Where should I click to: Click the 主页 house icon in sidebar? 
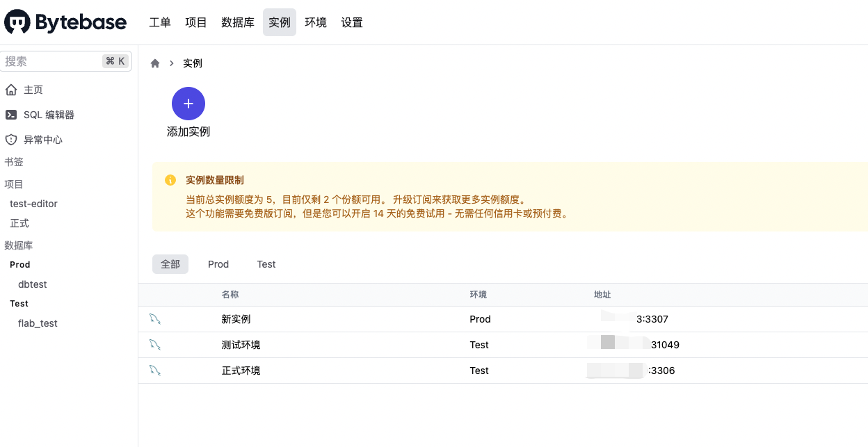pos(11,90)
